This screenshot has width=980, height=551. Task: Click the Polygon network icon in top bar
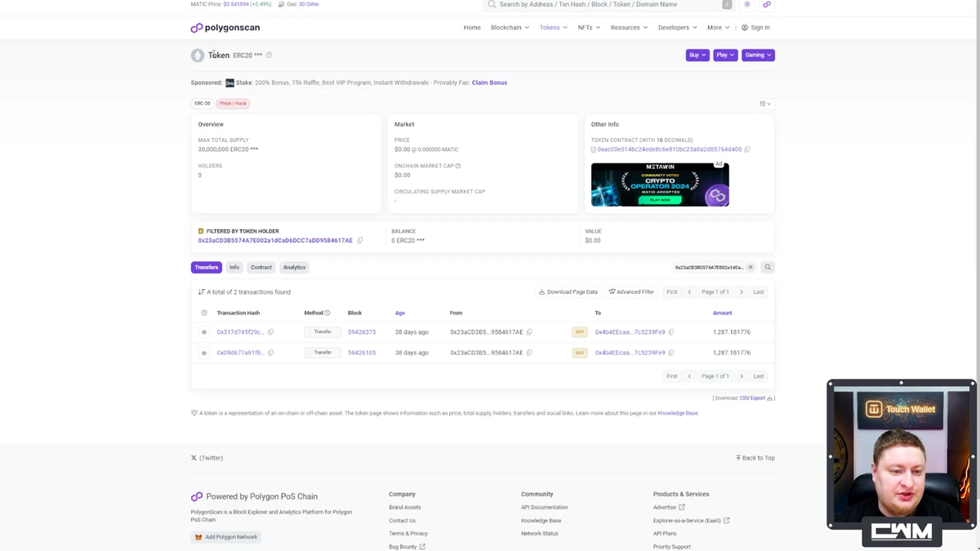coord(766,4)
